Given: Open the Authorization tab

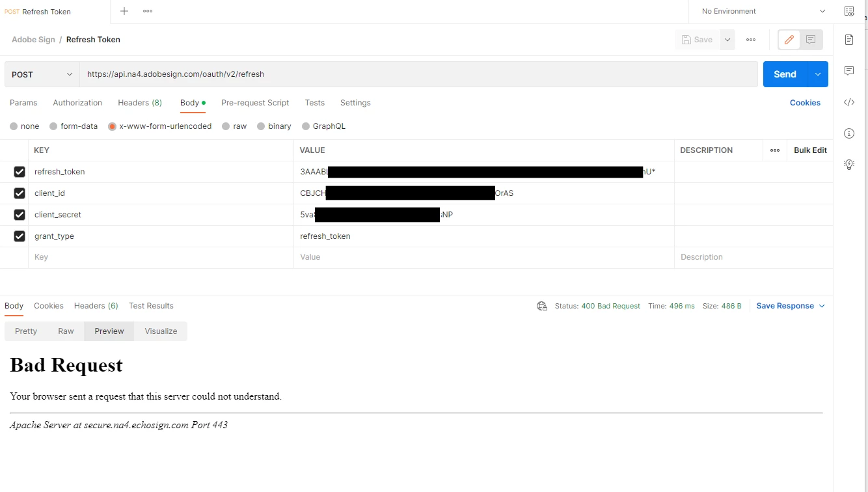Looking at the screenshot, I should click(77, 103).
